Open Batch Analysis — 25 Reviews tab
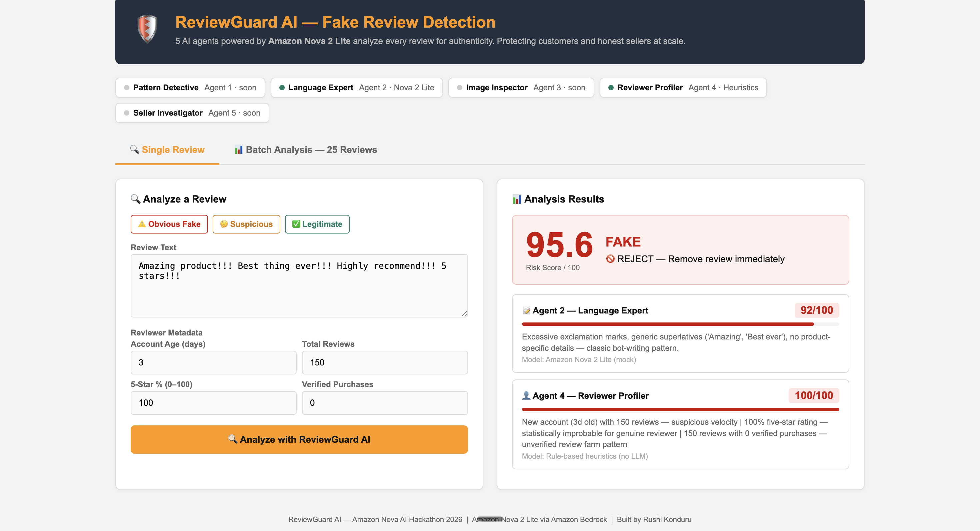The image size is (980, 531). tap(305, 150)
